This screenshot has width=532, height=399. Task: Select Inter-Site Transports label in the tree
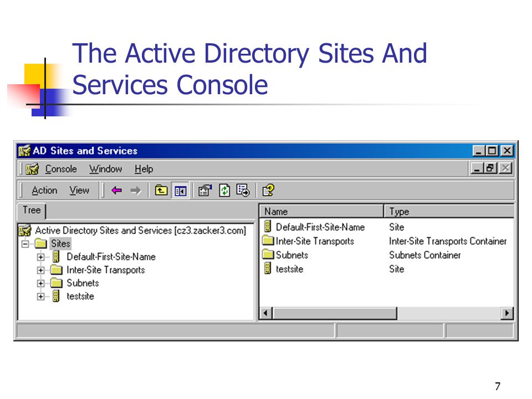click(105, 270)
